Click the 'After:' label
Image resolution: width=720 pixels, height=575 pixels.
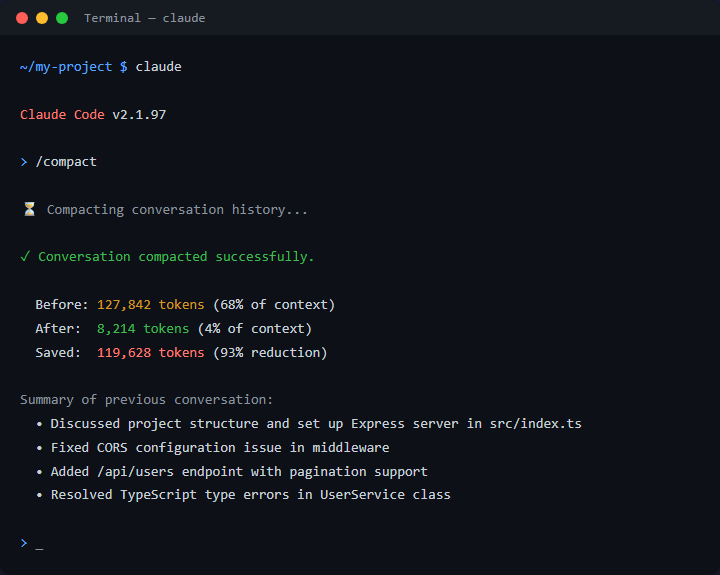(58, 328)
